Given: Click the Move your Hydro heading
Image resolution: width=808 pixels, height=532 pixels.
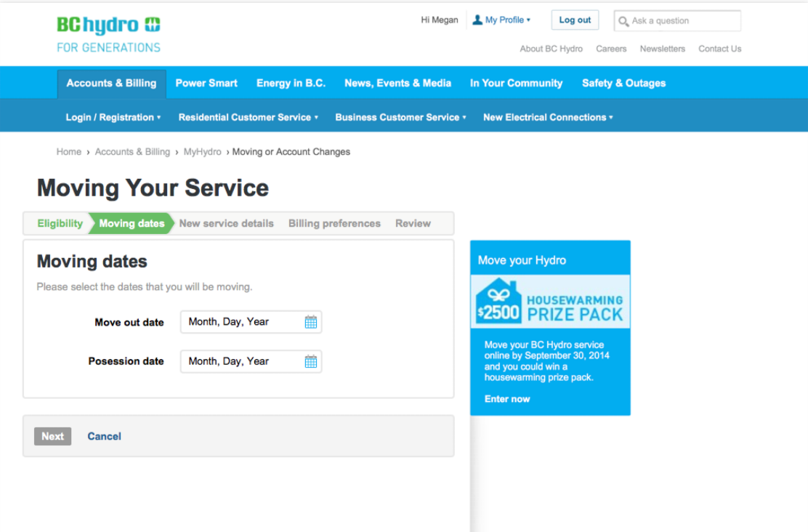Looking at the screenshot, I should [522, 260].
